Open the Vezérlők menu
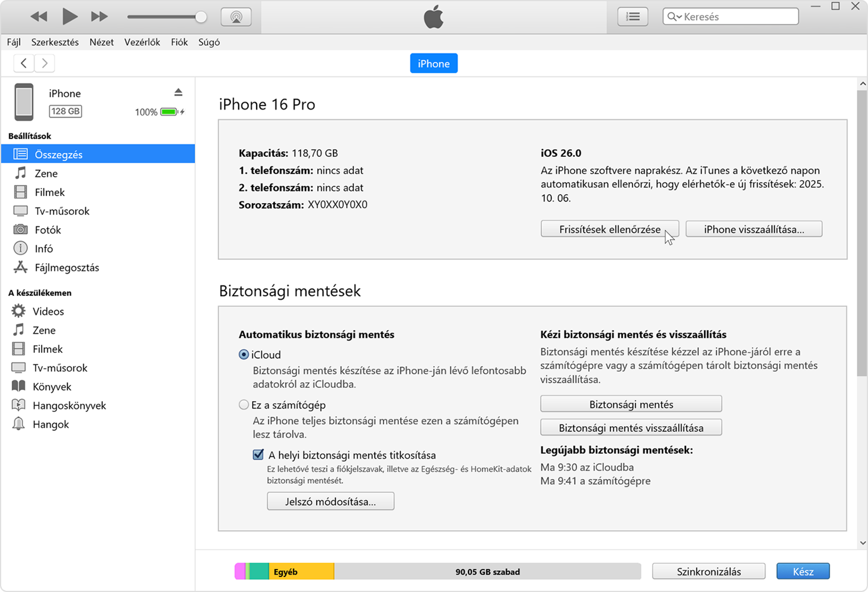Image resolution: width=868 pixels, height=592 pixels. point(142,42)
